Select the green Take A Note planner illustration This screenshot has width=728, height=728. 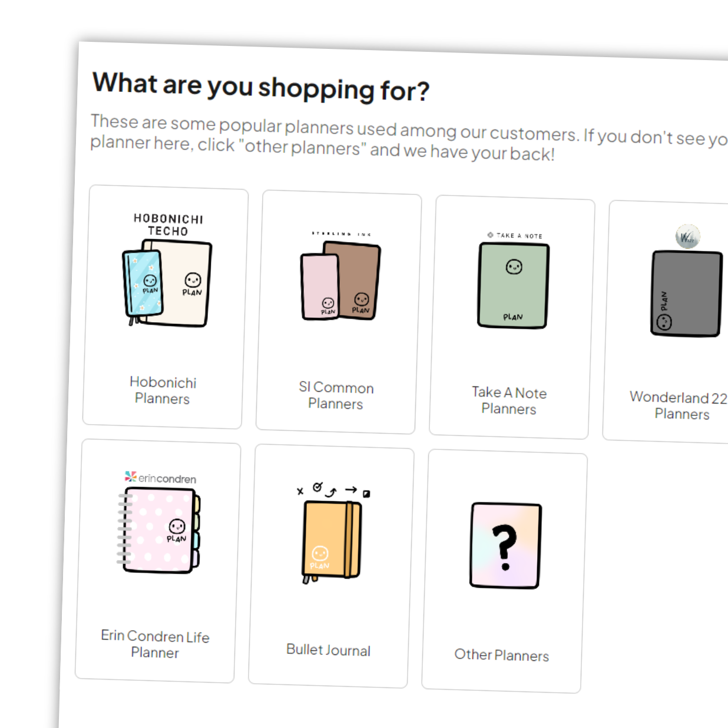tap(513, 286)
